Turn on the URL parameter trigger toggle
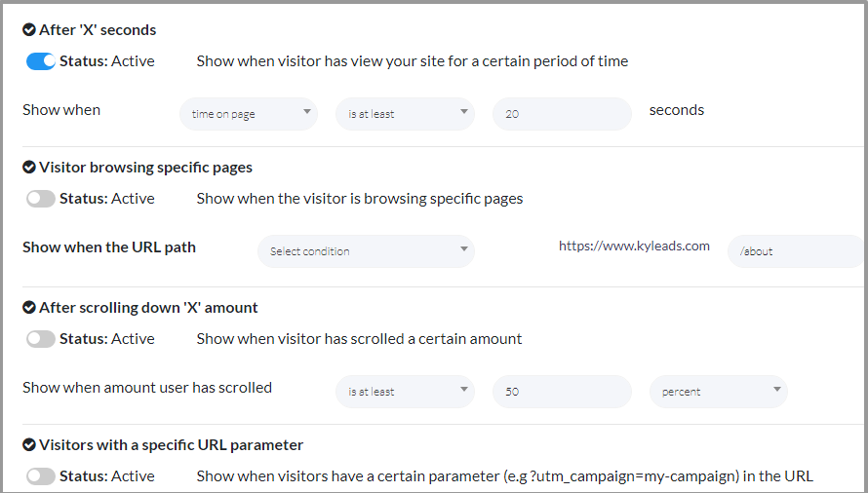868x493 pixels. point(41,476)
